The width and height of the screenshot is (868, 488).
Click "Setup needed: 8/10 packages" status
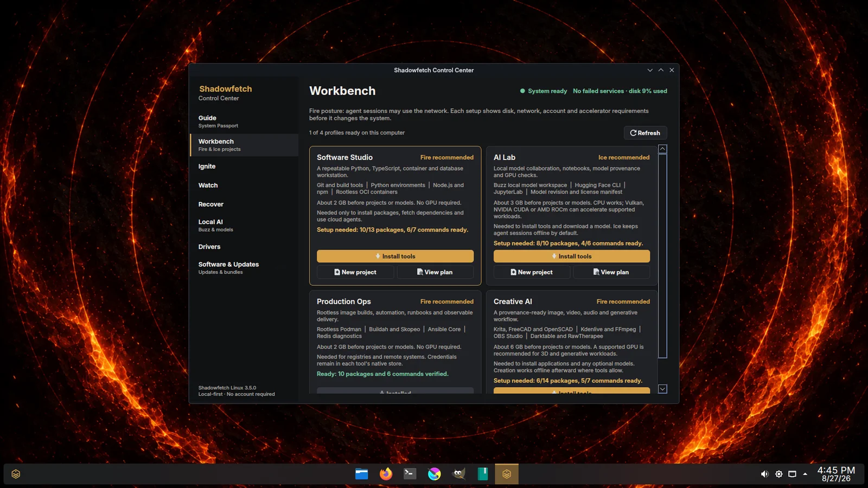pyautogui.click(x=568, y=243)
